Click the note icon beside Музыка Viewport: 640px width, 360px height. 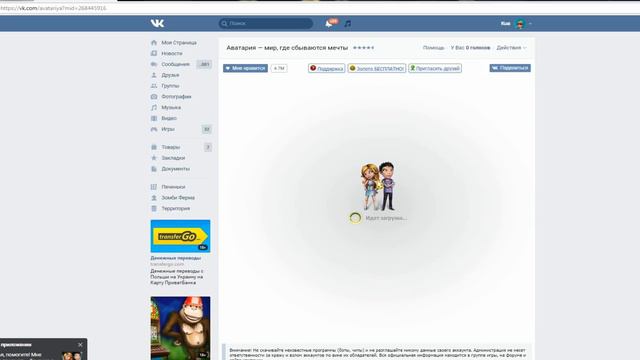click(x=154, y=107)
